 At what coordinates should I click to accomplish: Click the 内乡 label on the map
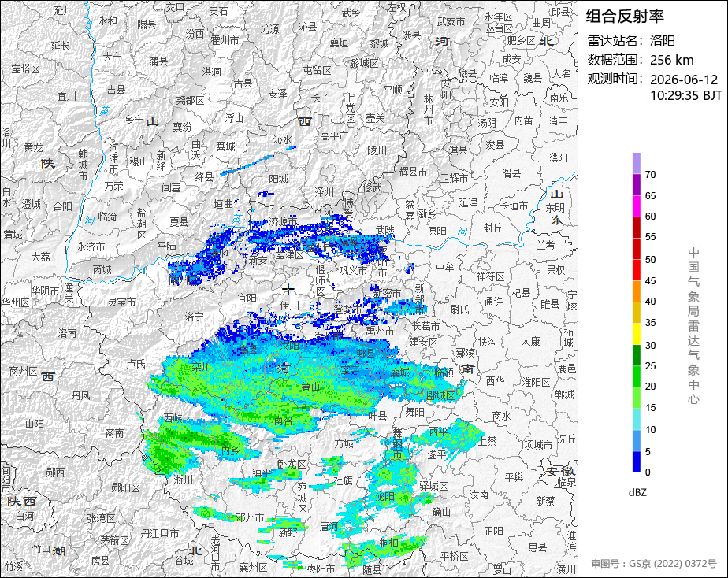click(x=230, y=450)
